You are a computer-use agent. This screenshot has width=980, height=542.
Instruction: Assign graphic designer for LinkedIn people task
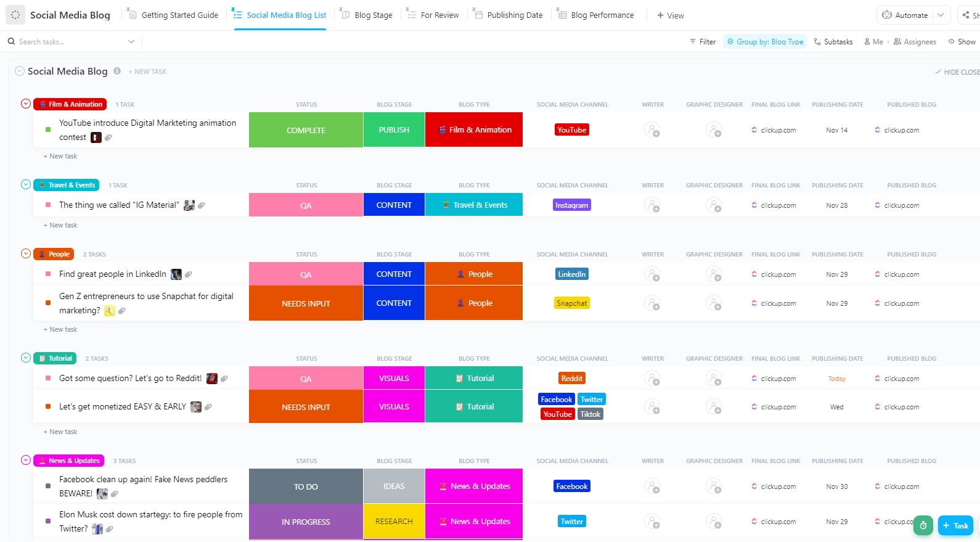[x=714, y=274]
